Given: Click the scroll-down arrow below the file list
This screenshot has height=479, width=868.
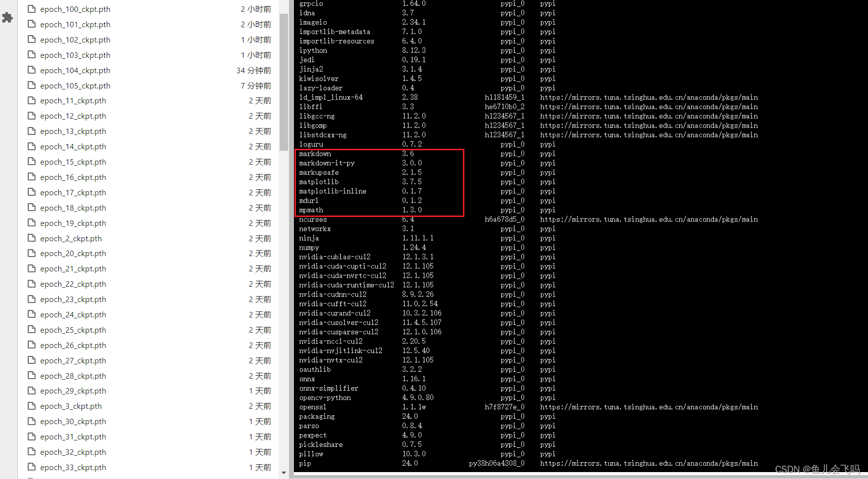Looking at the screenshot, I should point(284,473).
